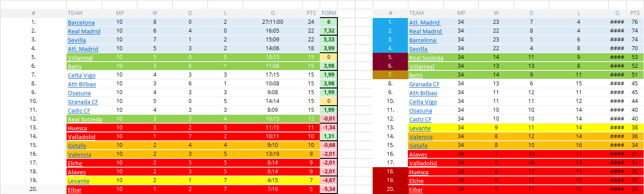Click Betis cell in the 51-point row

(426, 75)
